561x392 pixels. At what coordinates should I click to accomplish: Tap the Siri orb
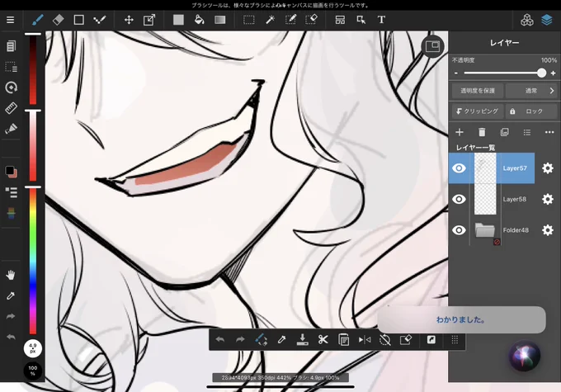(525, 357)
